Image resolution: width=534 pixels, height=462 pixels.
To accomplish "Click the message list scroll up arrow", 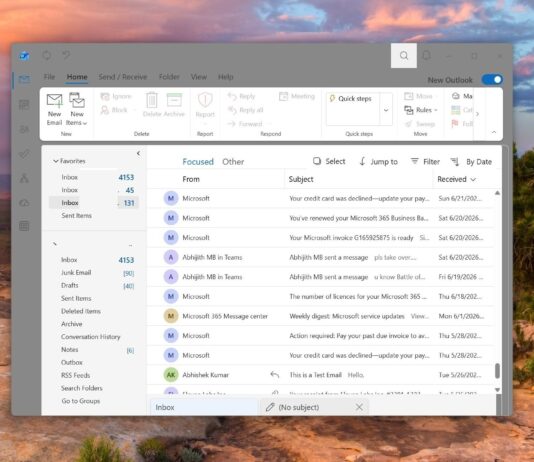I will (x=497, y=193).
